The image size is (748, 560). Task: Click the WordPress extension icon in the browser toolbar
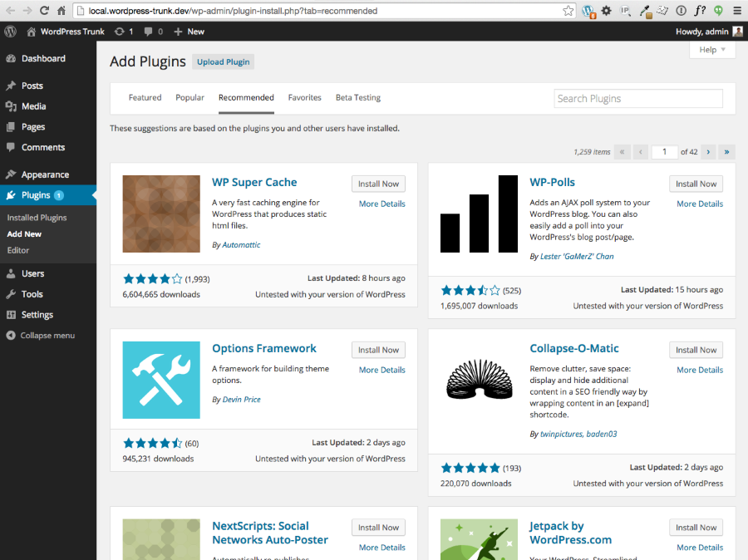coord(588,11)
